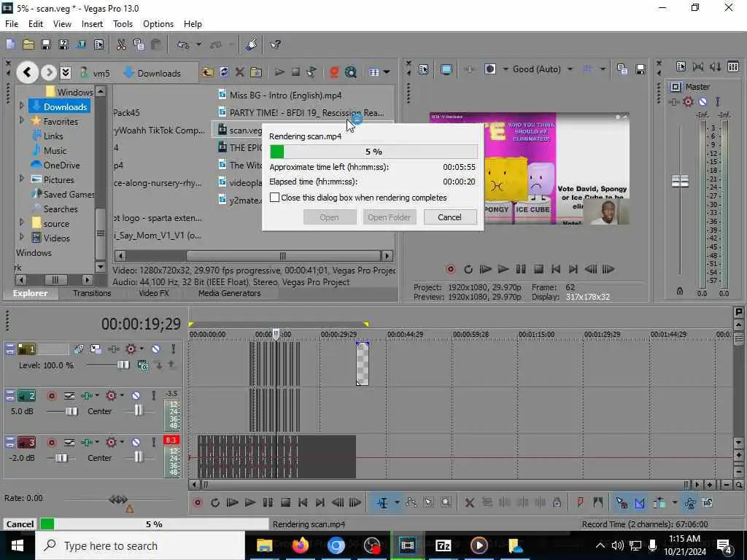Adjust track 3 pan Center slider
747x560 pixels.
click(138, 457)
